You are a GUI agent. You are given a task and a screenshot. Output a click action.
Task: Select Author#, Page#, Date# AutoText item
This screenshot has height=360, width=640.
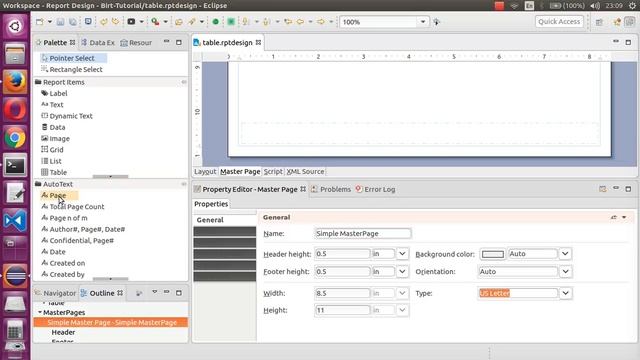coord(87,229)
